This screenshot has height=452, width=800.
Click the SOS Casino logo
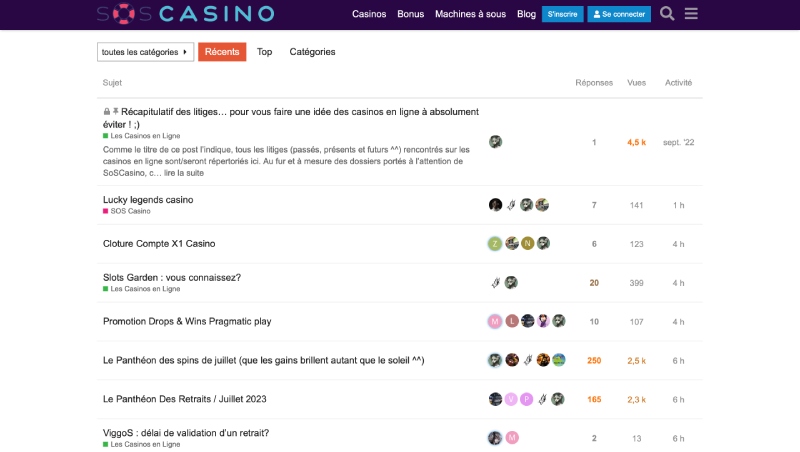click(186, 14)
